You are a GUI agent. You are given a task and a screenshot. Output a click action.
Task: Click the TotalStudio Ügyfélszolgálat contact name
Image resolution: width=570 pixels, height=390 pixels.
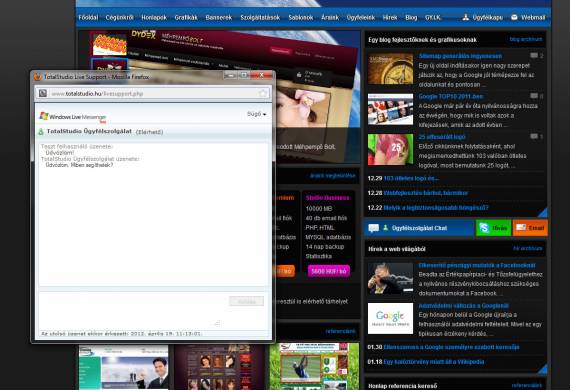pos(89,131)
